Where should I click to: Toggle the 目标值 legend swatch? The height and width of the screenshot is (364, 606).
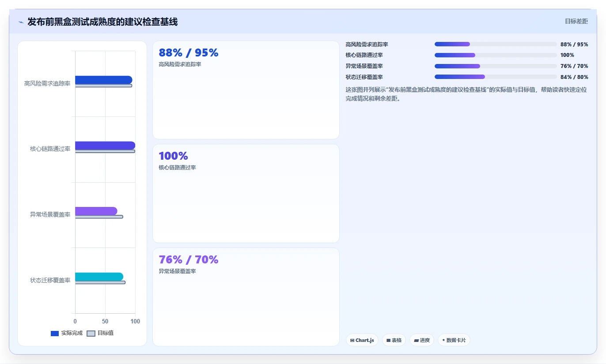(91, 334)
